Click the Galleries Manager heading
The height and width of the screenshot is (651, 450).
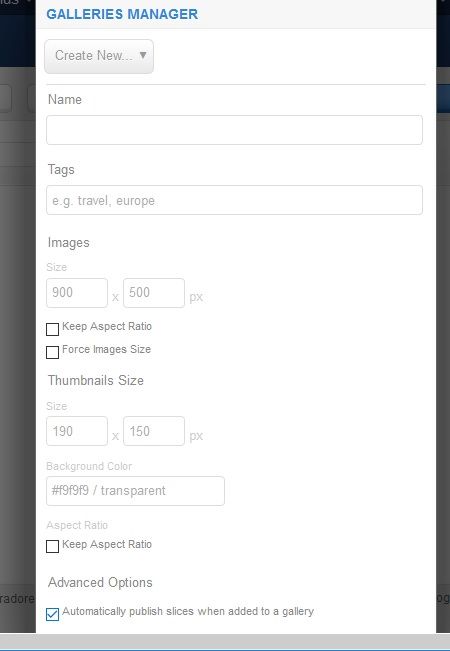point(122,14)
